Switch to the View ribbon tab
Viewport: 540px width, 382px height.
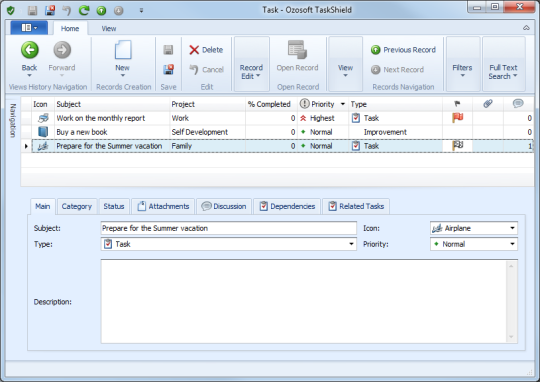pyautogui.click(x=109, y=29)
